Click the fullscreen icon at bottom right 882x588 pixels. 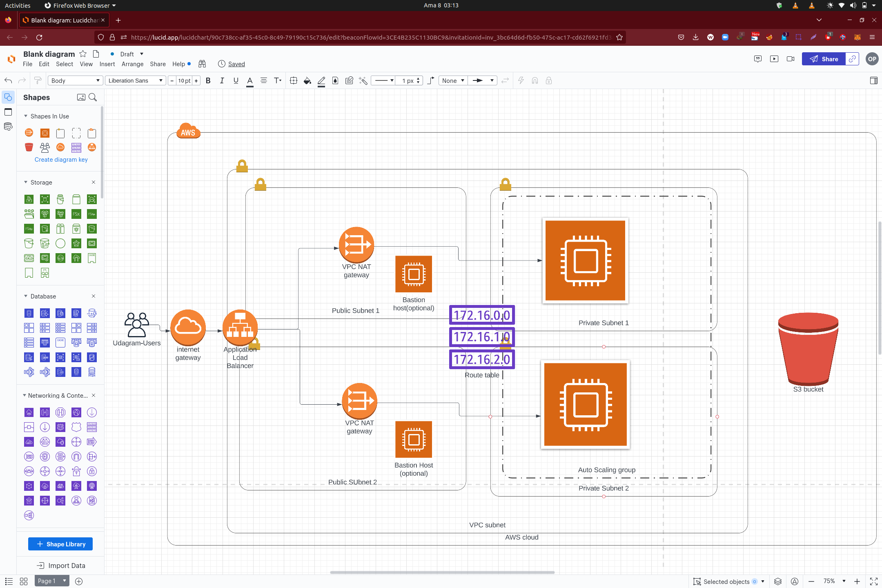[874, 581]
